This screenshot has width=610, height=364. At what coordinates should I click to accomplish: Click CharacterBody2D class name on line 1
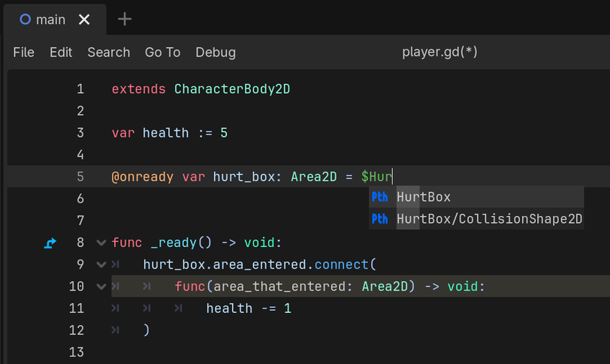point(232,89)
